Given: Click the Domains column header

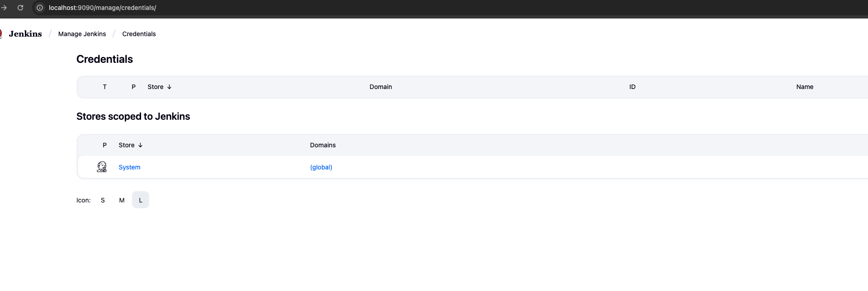Looking at the screenshot, I should pyautogui.click(x=323, y=145).
